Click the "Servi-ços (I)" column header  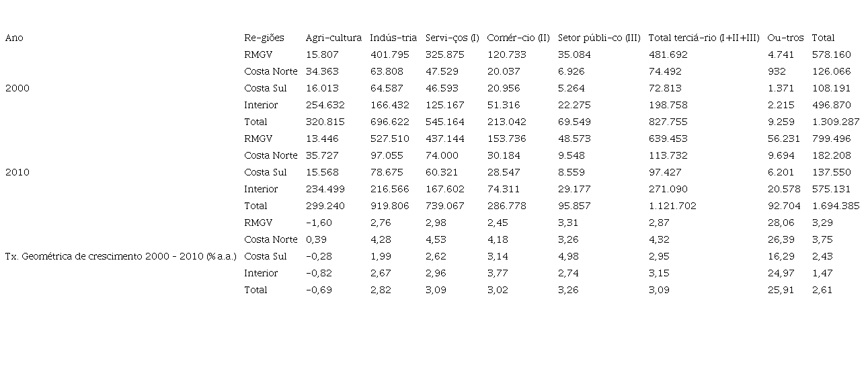[x=452, y=38]
